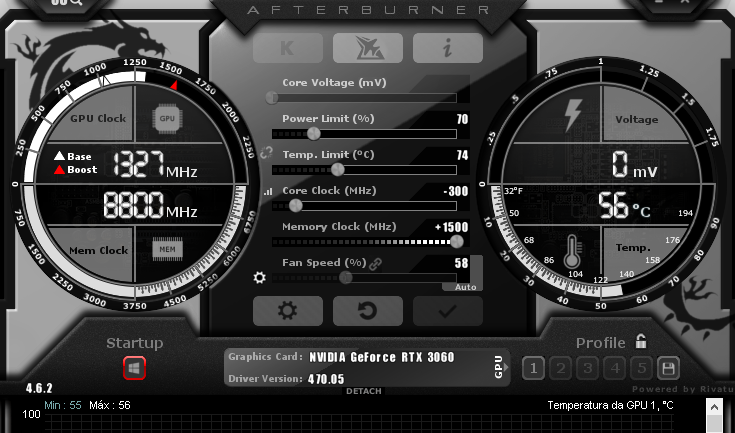
Task: Toggle the fan speed link chain icon
Action: click(375, 264)
